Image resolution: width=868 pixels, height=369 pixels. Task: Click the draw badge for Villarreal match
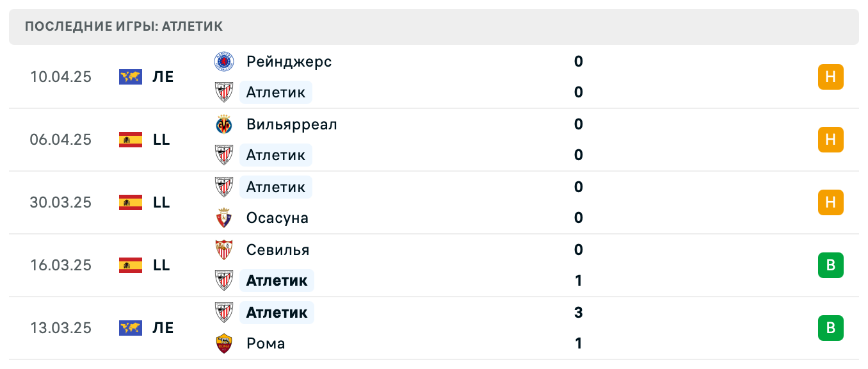click(830, 140)
